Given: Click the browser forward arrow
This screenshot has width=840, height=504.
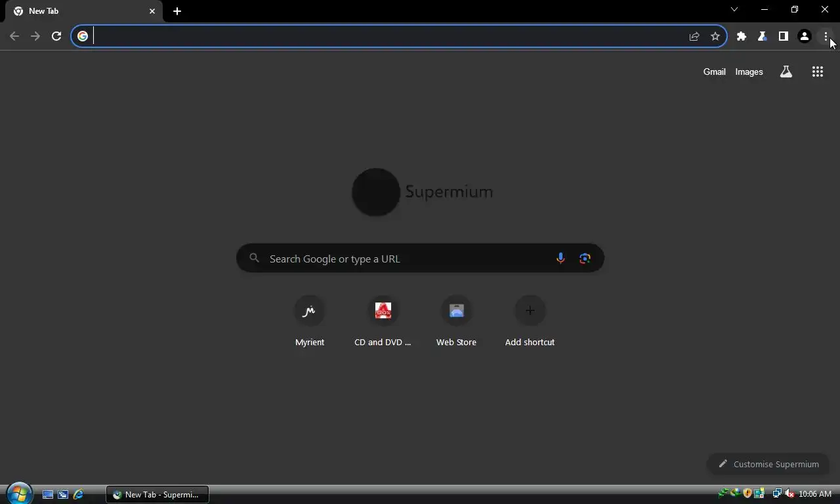Looking at the screenshot, I should (x=35, y=36).
